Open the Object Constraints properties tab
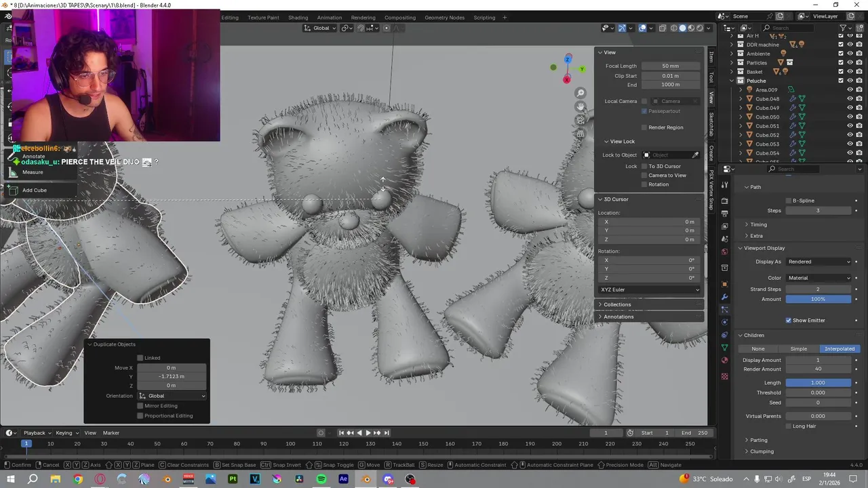 pos(724,335)
